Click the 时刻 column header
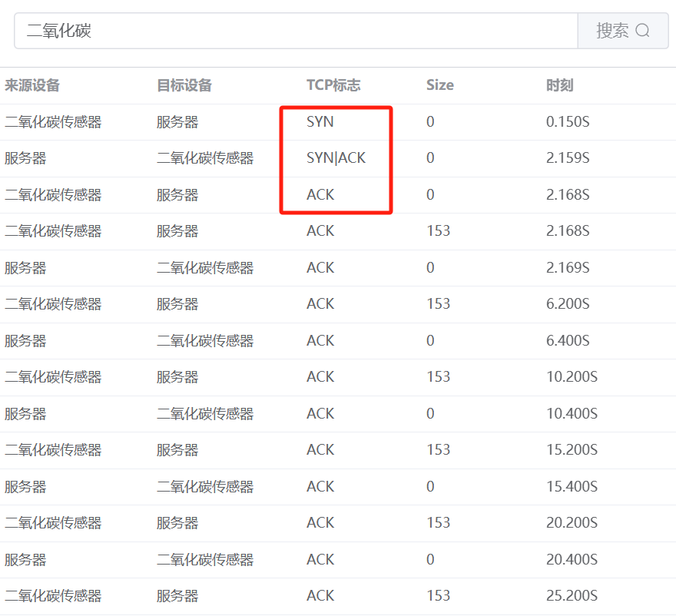This screenshot has width=676, height=616. click(x=559, y=85)
